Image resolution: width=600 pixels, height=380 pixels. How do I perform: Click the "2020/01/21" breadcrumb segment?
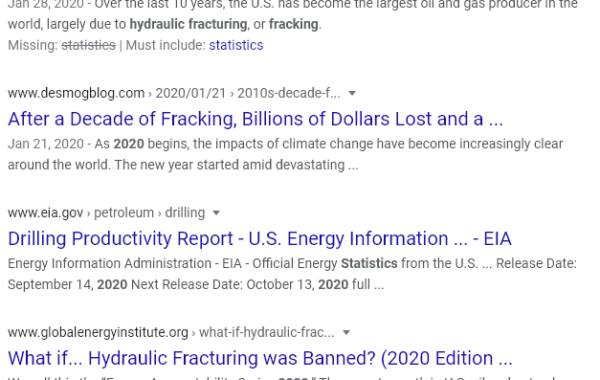(x=191, y=93)
